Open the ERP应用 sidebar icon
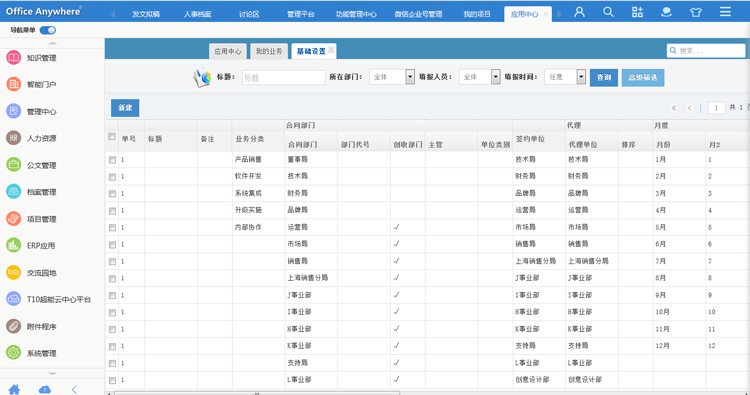The image size is (750, 395). point(13,245)
